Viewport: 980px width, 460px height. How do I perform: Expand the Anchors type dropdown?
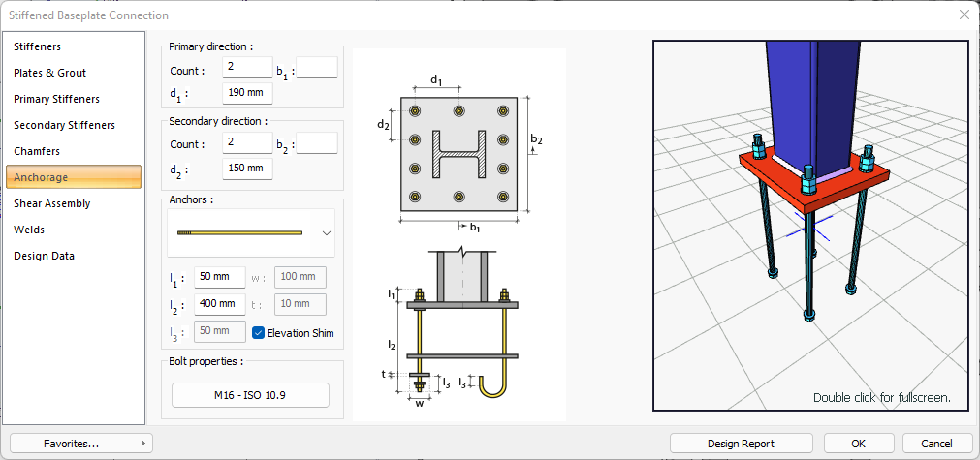tap(326, 232)
